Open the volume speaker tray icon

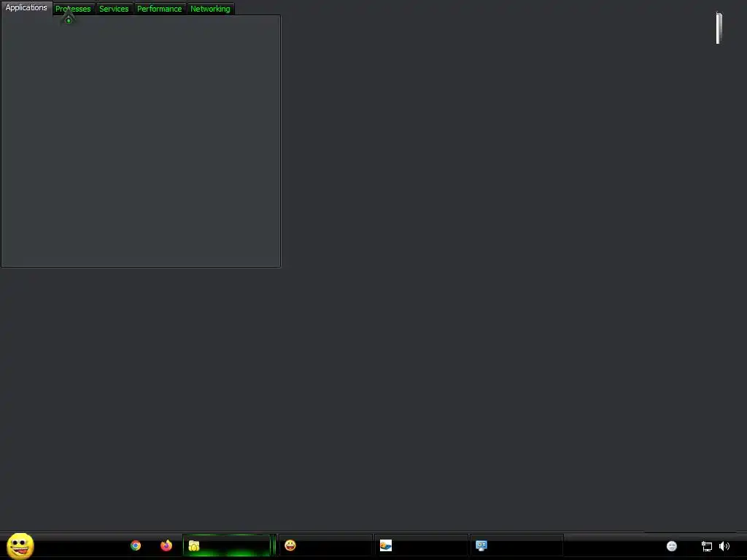(x=724, y=546)
